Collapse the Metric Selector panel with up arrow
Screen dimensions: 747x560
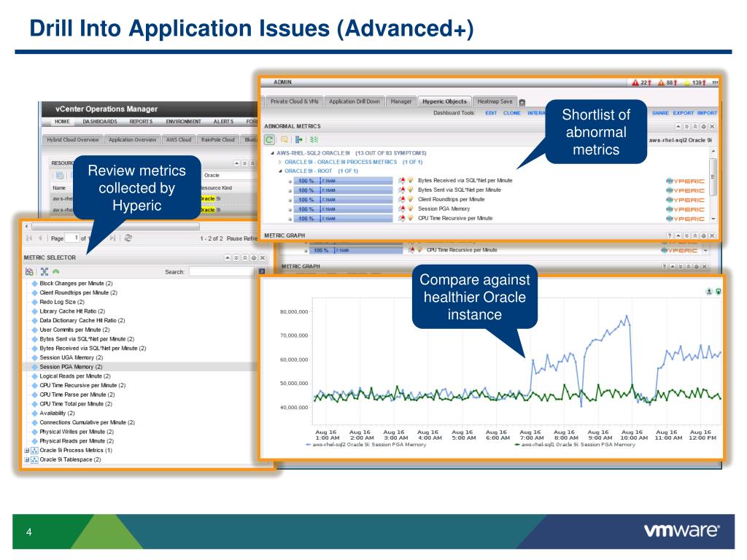pos(228,257)
